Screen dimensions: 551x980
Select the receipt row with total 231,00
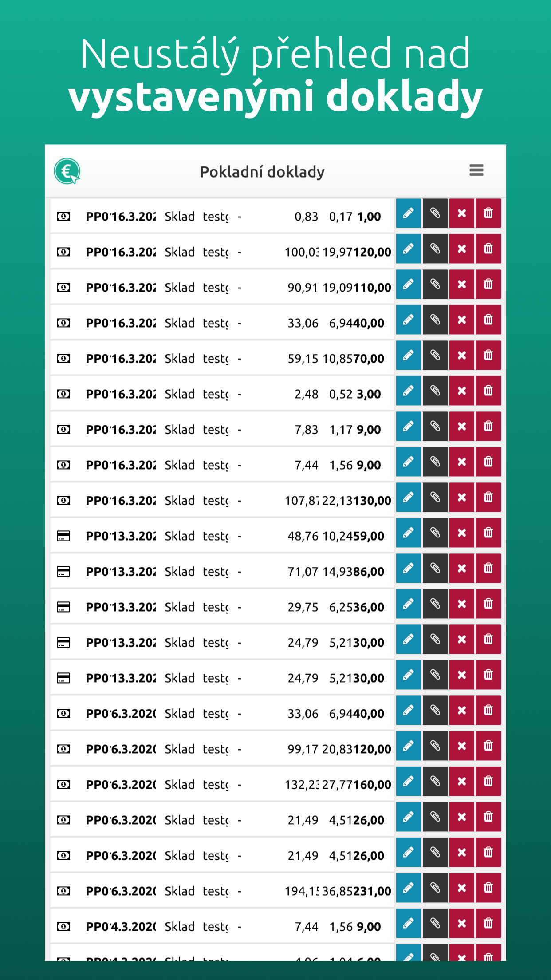(222, 891)
